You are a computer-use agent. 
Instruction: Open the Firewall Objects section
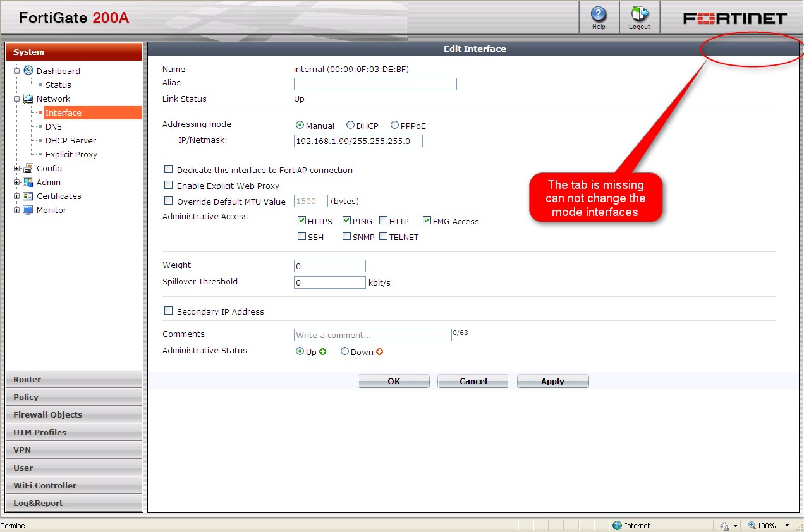(x=74, y=414)
